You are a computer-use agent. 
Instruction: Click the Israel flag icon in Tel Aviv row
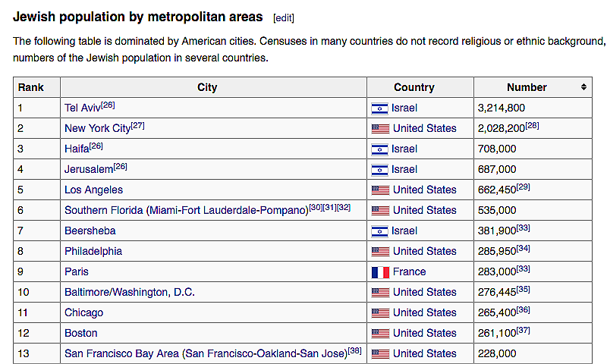coord(379,108)
